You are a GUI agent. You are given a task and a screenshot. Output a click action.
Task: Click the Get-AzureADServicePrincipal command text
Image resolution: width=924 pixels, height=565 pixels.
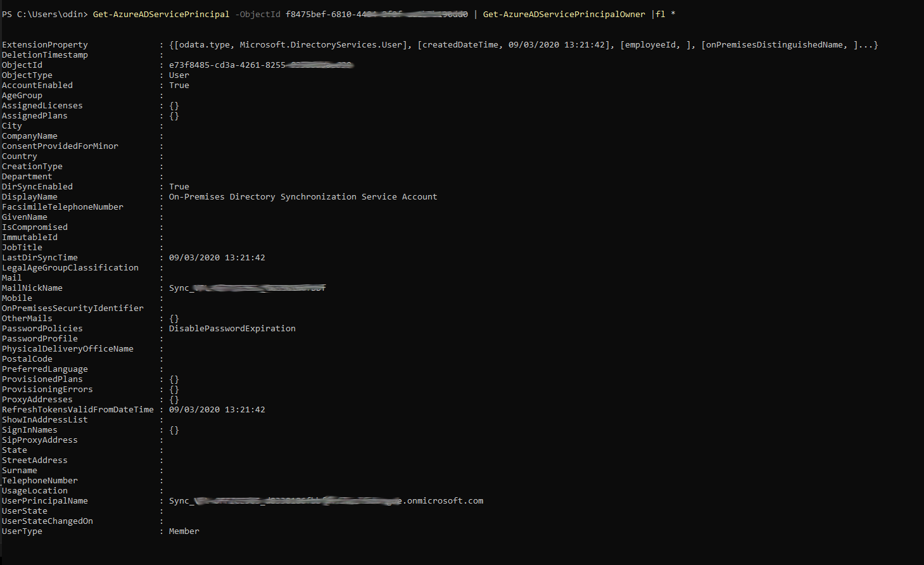[161, 14]
